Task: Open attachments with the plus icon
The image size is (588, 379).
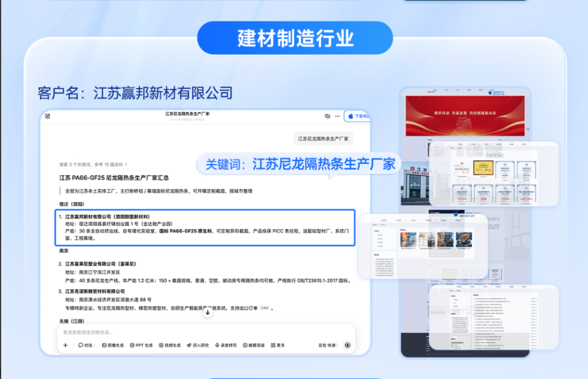Action: (66, 346)
